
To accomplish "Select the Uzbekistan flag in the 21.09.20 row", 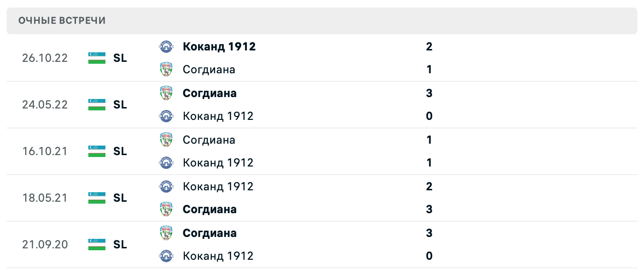I will (95, 245).
